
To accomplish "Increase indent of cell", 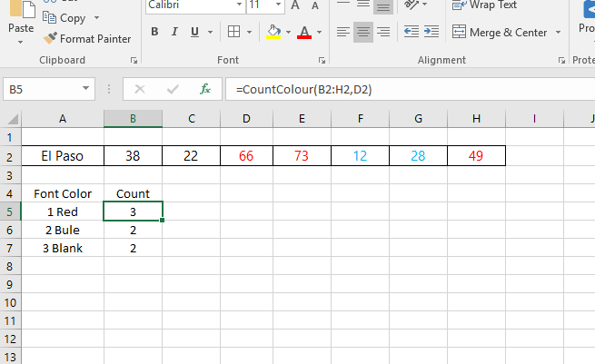I will pos(431,32).
